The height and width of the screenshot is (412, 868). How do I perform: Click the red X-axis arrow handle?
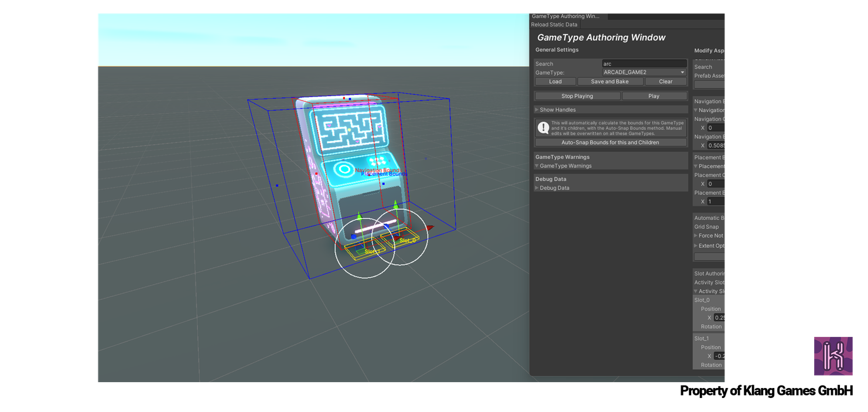pyautogui.click(x=429, y=227)
